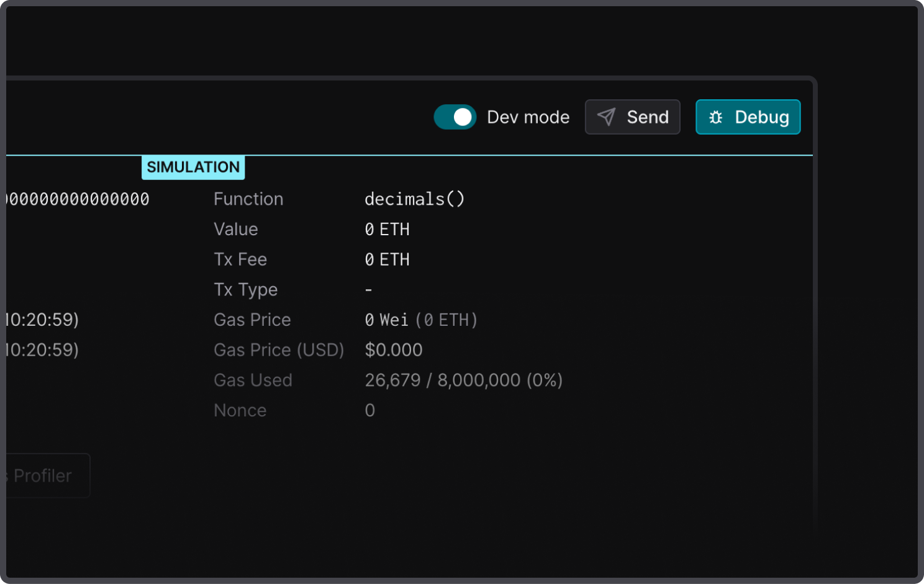
Task: Click the bug icon on Debug
Action: click(715, 117)
